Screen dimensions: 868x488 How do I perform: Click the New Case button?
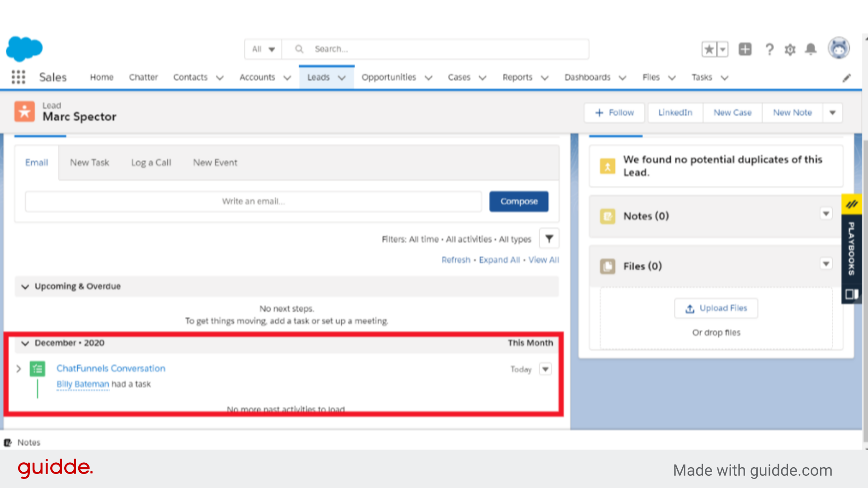(732, 113)
